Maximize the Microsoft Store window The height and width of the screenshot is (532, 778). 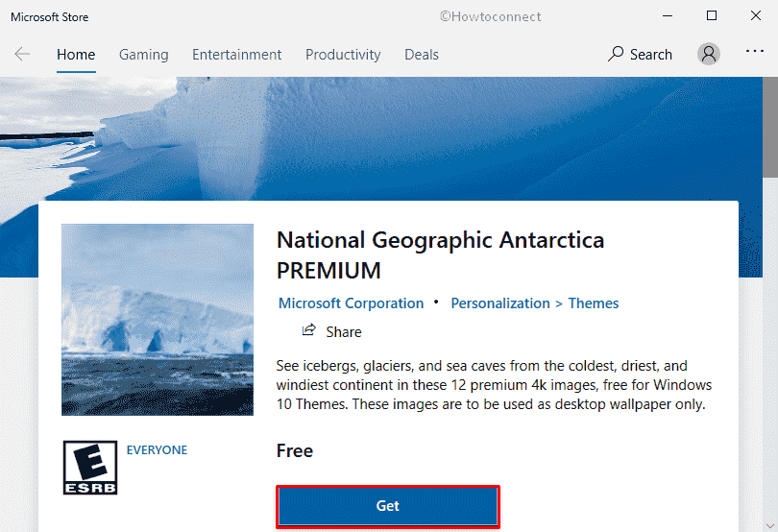(712, 16)
